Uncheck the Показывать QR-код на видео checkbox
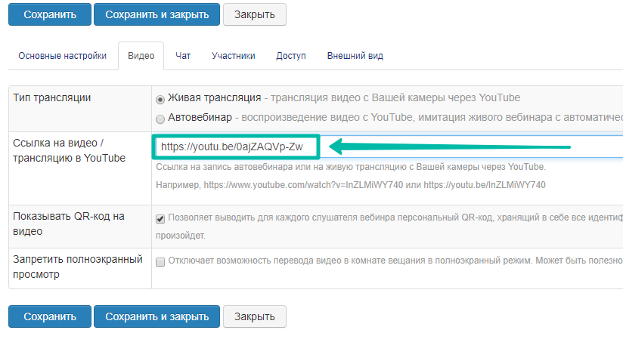 (160, 219)
